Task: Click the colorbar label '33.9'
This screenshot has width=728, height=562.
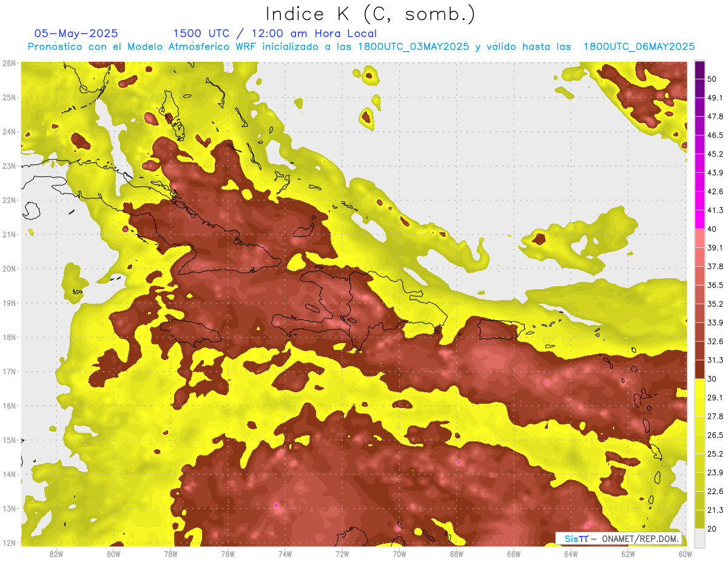Action: click(x=715, y=323)
